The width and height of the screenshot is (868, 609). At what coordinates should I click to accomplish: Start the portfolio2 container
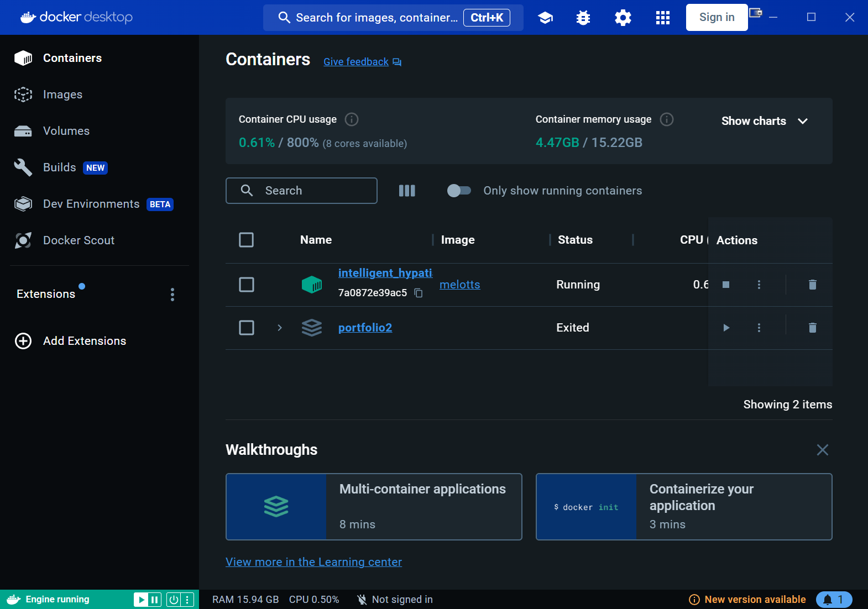tap(726, 328)
